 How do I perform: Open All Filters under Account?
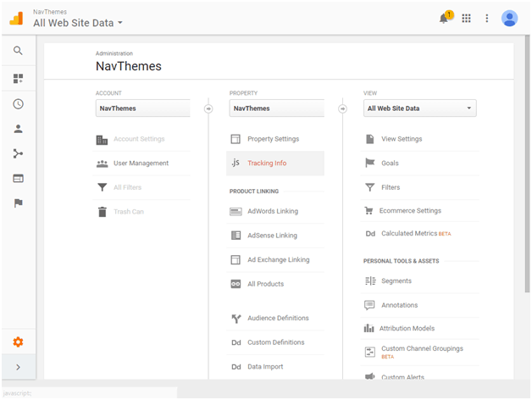click(127, 187)
